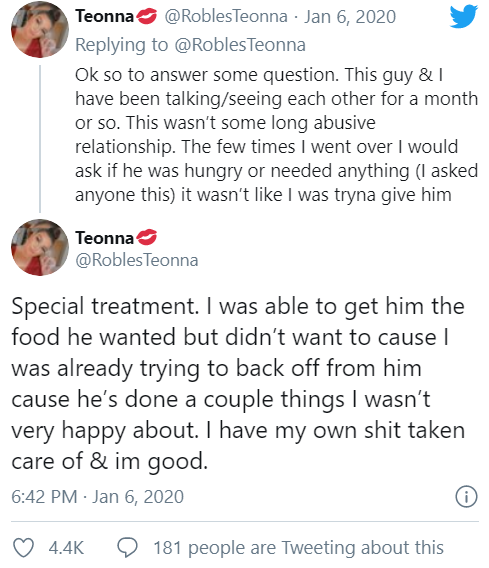Viewport: 489px width, 568px height.
Task: Click the 4.4K likes count
Action: pyautogui.click(x=66, y=547)
